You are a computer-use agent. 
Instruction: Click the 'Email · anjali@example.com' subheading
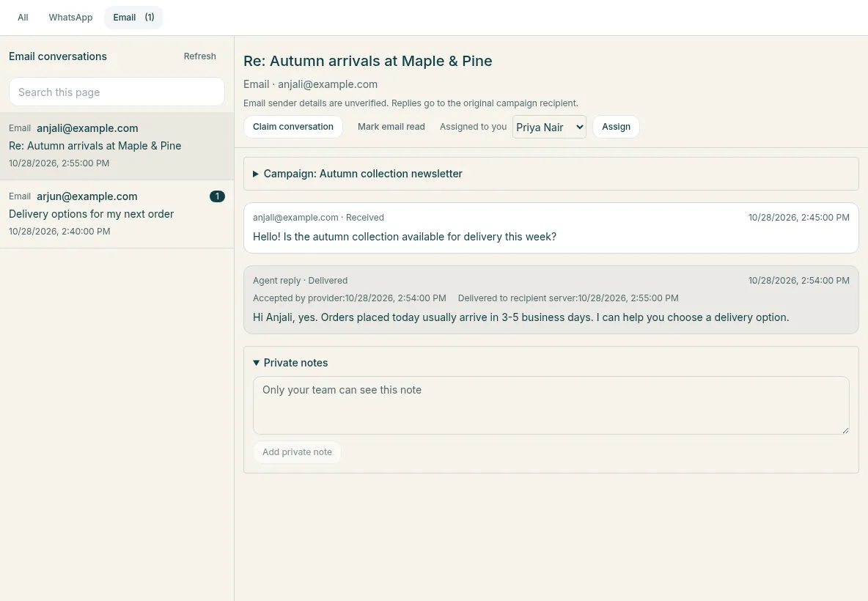click(x=311, y=84)
